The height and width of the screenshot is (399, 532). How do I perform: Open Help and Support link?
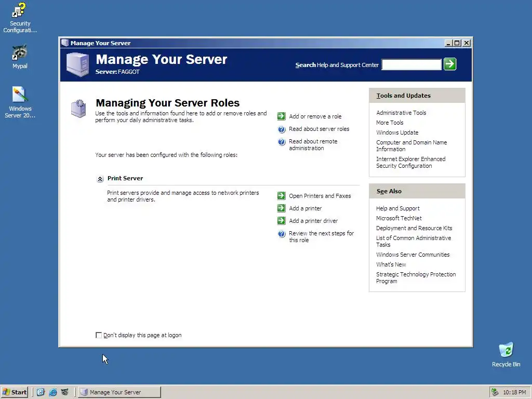point(397,208)
